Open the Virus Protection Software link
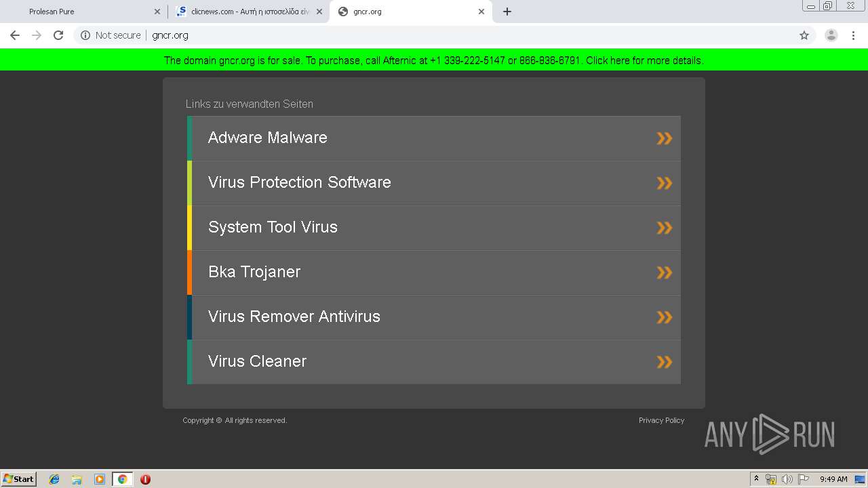 (x=434, y=183)
